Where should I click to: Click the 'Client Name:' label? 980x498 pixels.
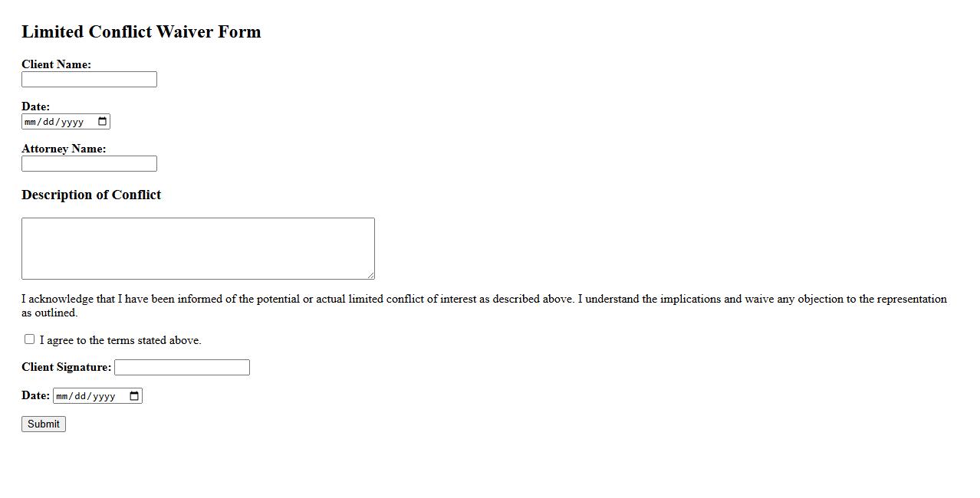click(x=56, y=64)
